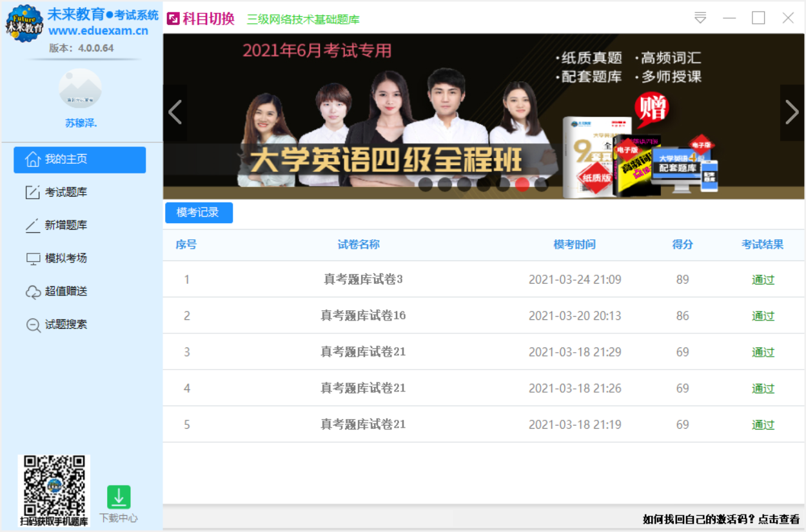Click the pencil-square icon beside 考试题库
Image resolution: width=806 pixels, height=532 pixels.
point(33,192)
